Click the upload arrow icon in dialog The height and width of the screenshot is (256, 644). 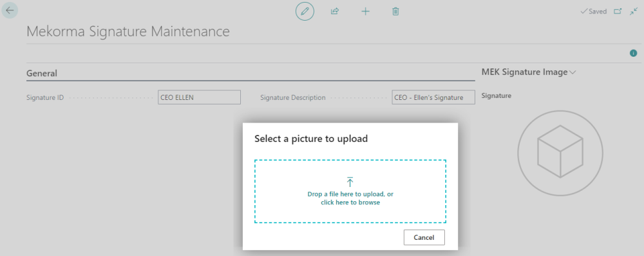point(350,182)
